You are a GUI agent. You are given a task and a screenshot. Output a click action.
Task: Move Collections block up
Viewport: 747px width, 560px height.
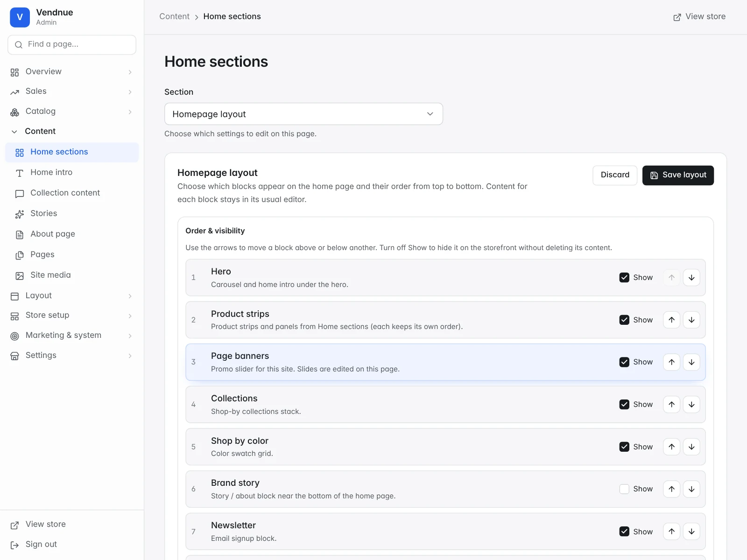(671, 405)
